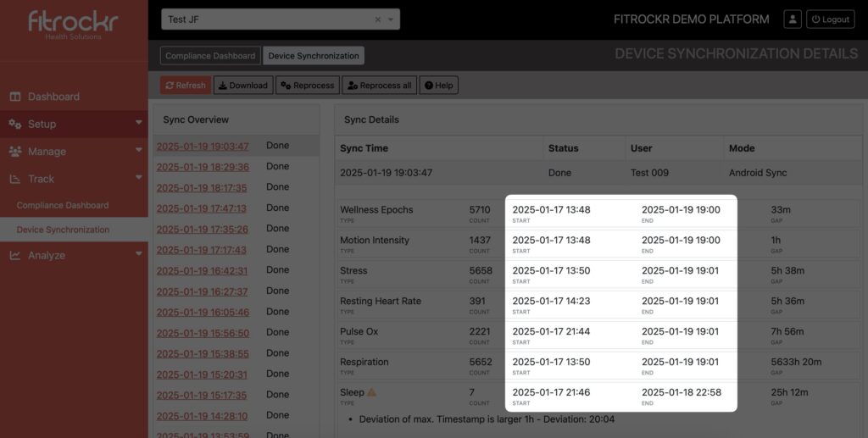Open sync 2025-01-19 15:56:50
The height and width of the screenshot is (438, 868).
203,333
